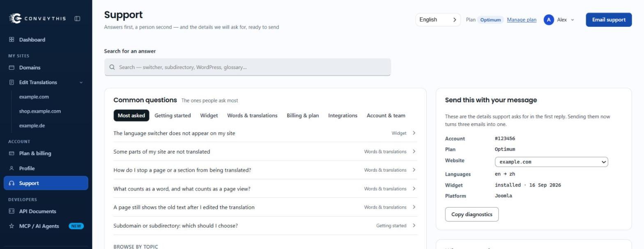Click the Profile person icon
The height and width of the screenshot is (249, 644).
(11, 168)
